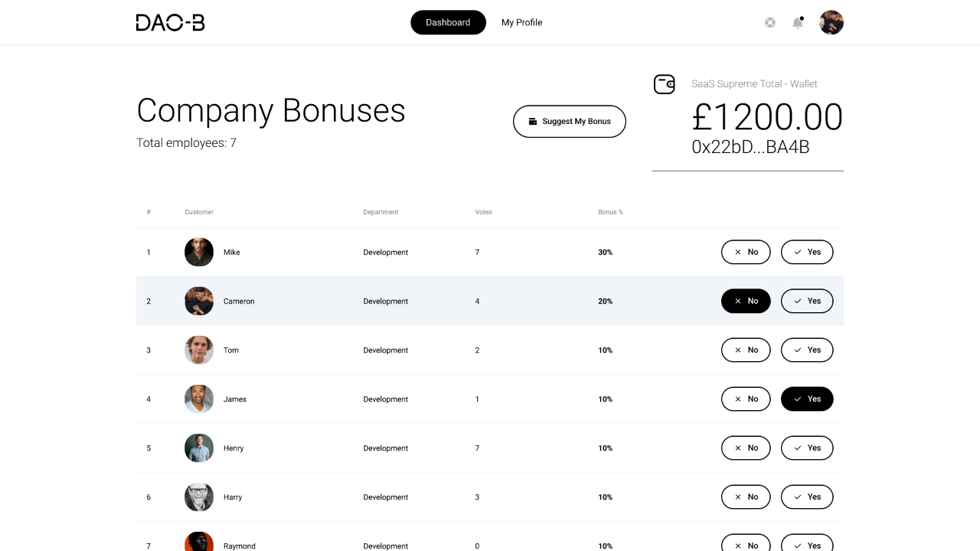The height and width of the screenshot is (551, 980).
Task: Vote Yes for Mike's bonus
Action: (x=807, y=252)
